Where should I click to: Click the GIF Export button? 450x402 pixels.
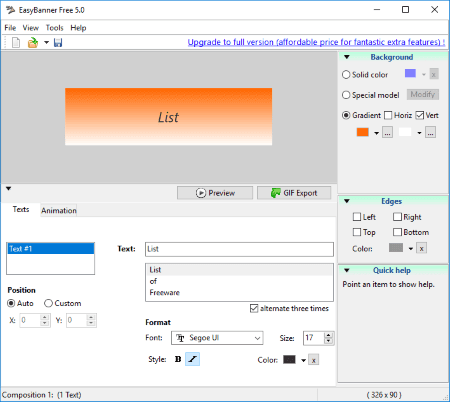[294, 193]
